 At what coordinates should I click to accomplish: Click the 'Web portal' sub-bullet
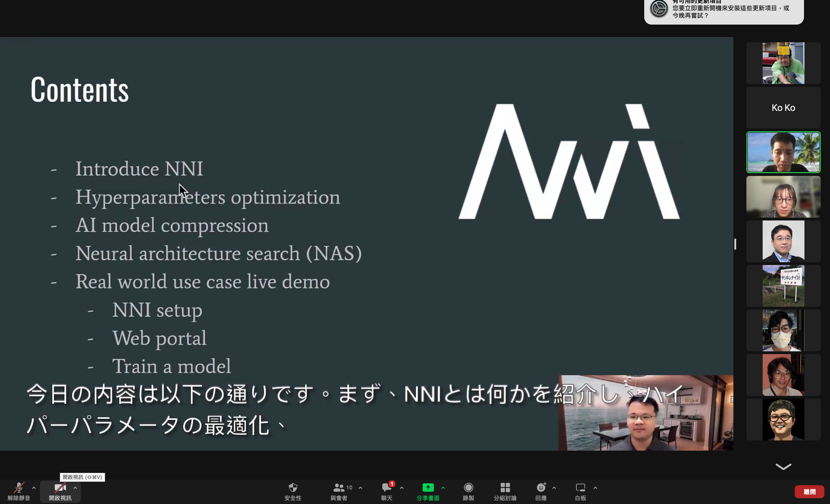[x=159, y=338]
